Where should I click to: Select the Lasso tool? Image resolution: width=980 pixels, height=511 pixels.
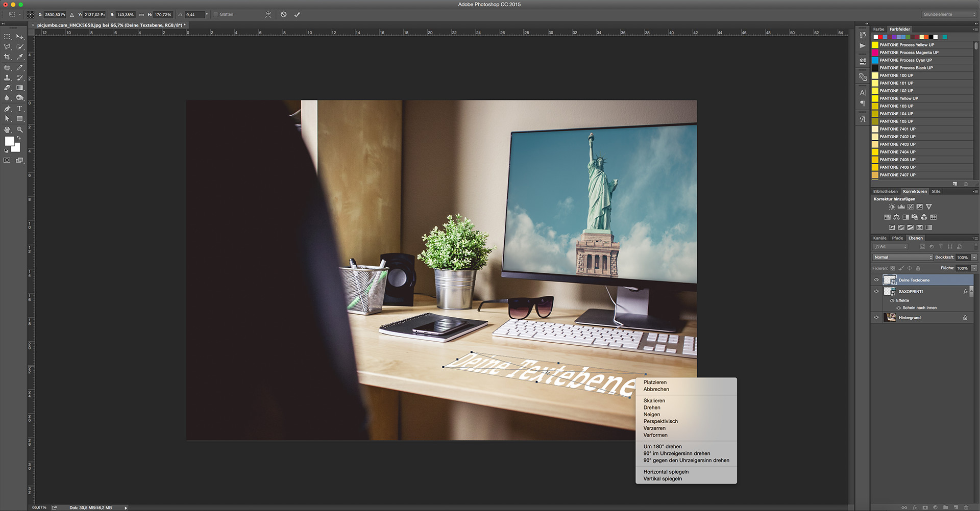tap(7, 46)
